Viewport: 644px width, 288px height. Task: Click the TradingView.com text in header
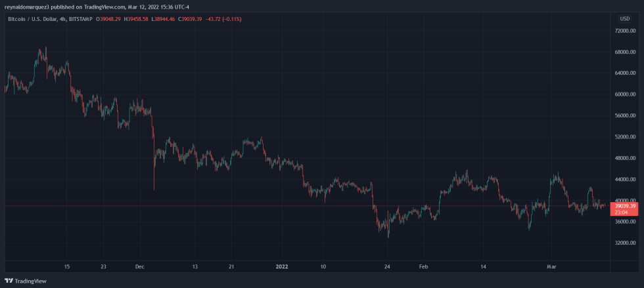point(104,7)
